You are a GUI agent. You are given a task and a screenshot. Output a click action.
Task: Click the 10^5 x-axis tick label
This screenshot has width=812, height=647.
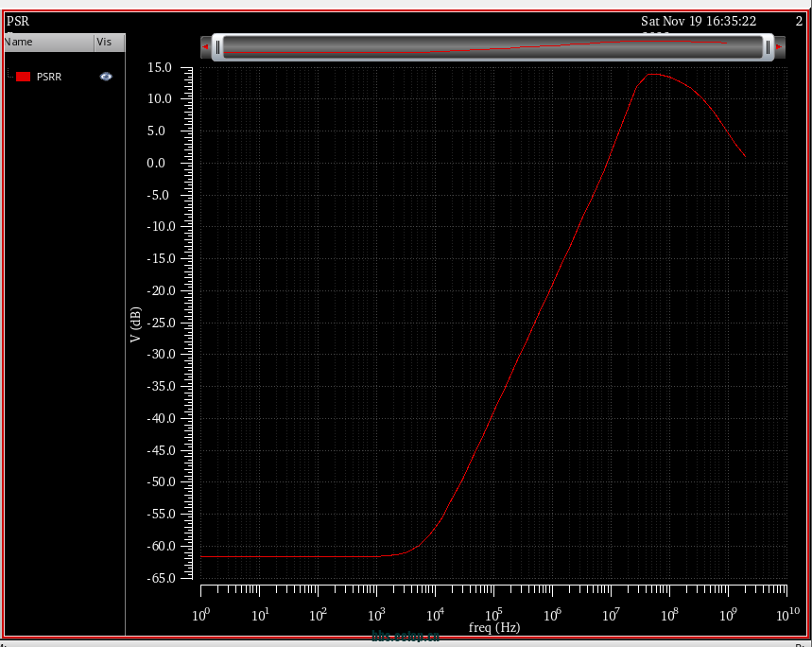493,614
